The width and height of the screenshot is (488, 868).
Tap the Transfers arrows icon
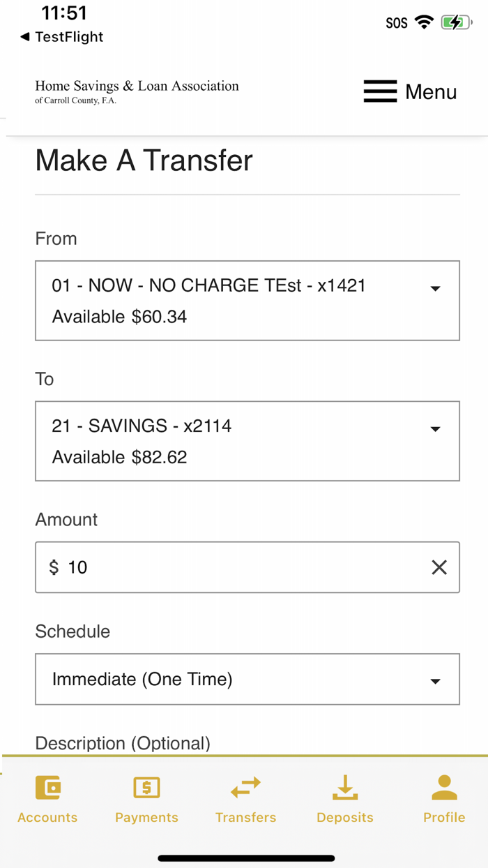click(245, 787)
